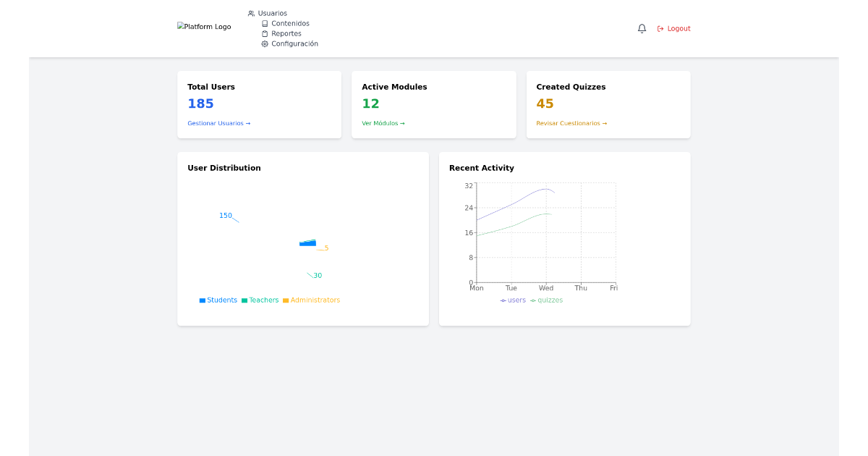Toggle the quizzes series in Recent Activity legend
Image resolution: width=868 pixels, height=456 pixels.
(x=547, y=300)
